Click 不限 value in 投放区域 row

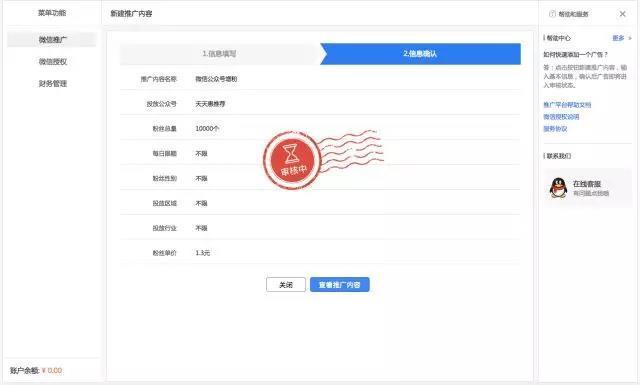coord(201,203)
